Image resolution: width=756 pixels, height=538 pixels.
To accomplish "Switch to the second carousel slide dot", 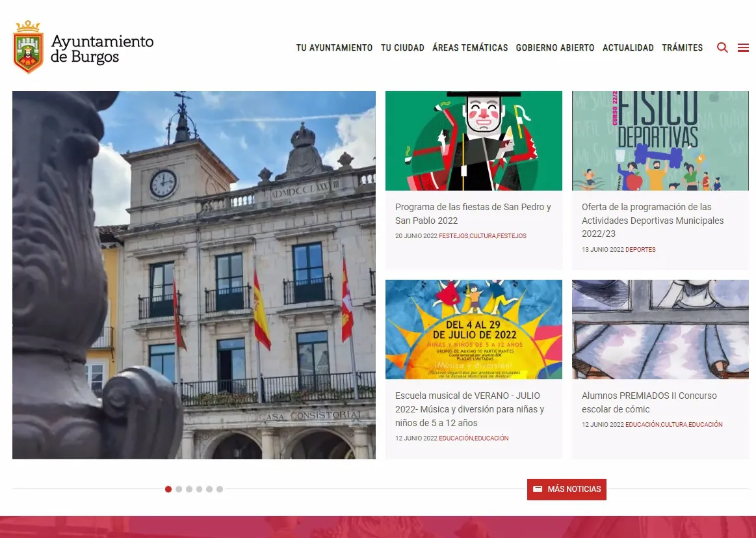I will click(179, 489).
